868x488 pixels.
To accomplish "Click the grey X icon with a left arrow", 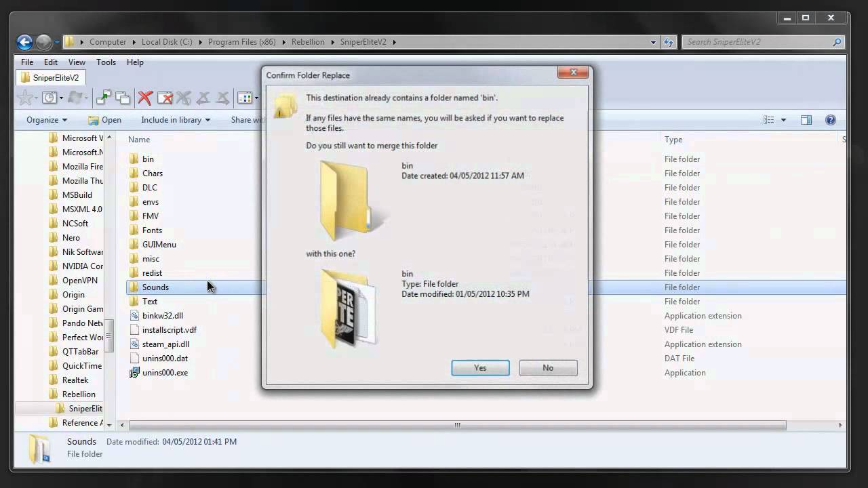I will [203, 98].
